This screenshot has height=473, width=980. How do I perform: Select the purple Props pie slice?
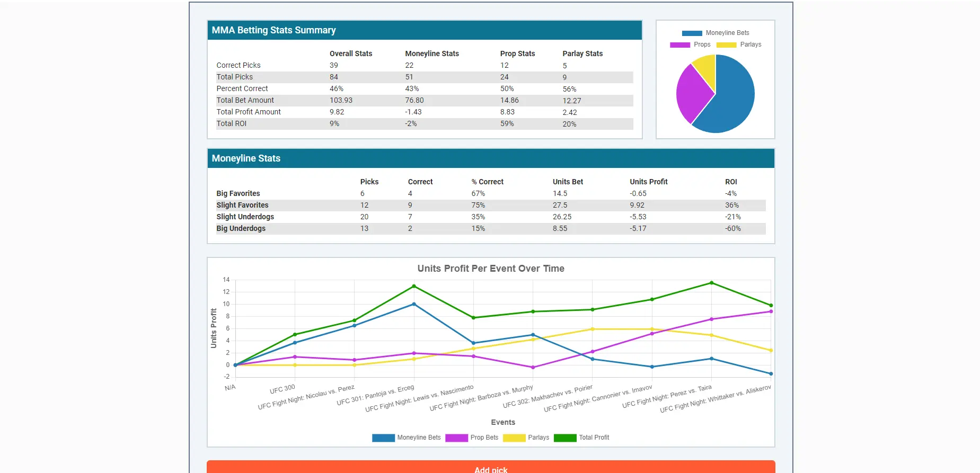[692, 94]
